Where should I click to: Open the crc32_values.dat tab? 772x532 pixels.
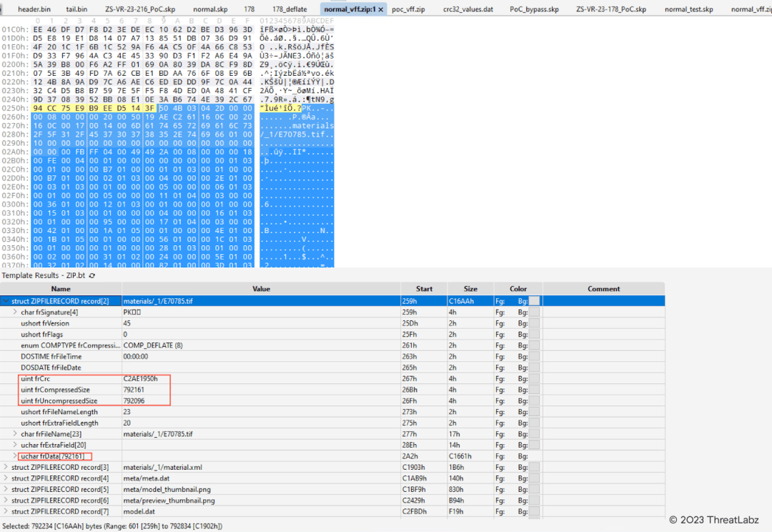point(468,9)
